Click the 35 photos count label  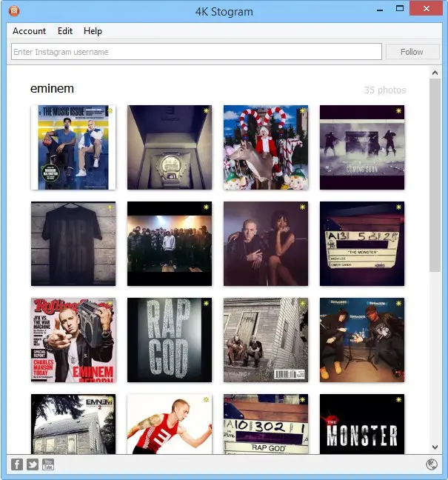coord(385,90)
